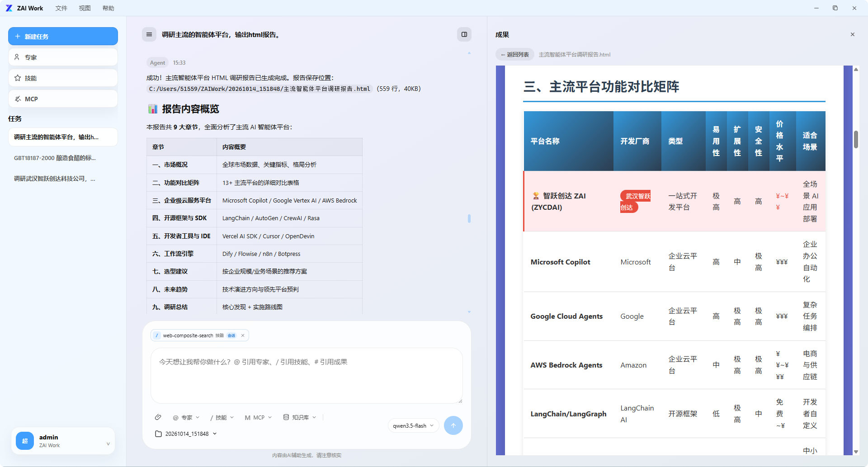
Task: Expand the 20261014_151848 folder dropdown chevron
Action: pyautogui.click(x=215, y=434)
